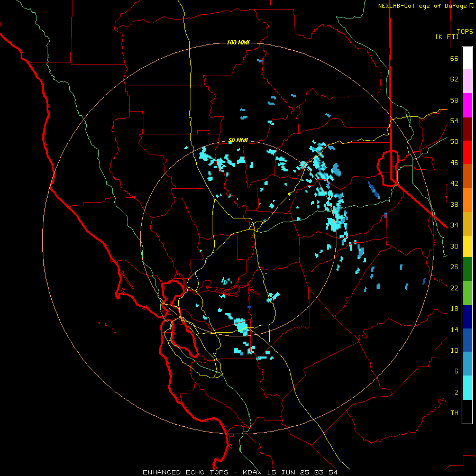Screen dimensions: 476x476
Task: Click the bright red legend swatch
Action: click(467, 152)
